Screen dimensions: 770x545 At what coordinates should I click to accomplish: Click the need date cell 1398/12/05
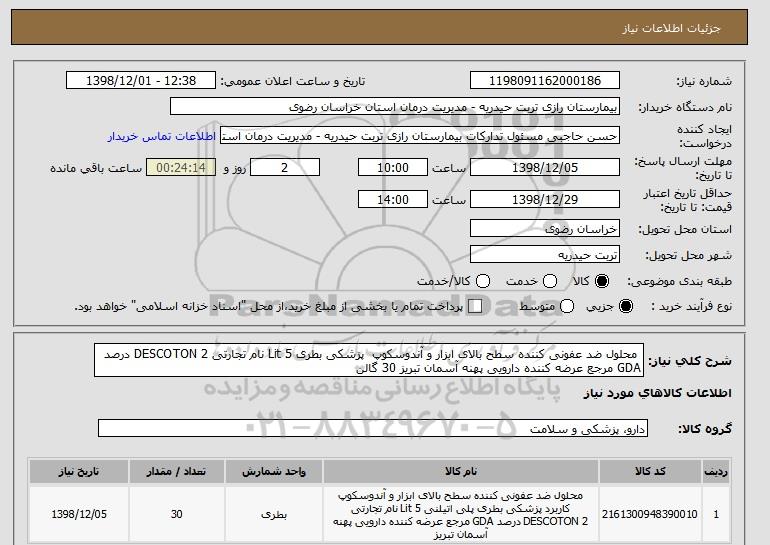79,514
